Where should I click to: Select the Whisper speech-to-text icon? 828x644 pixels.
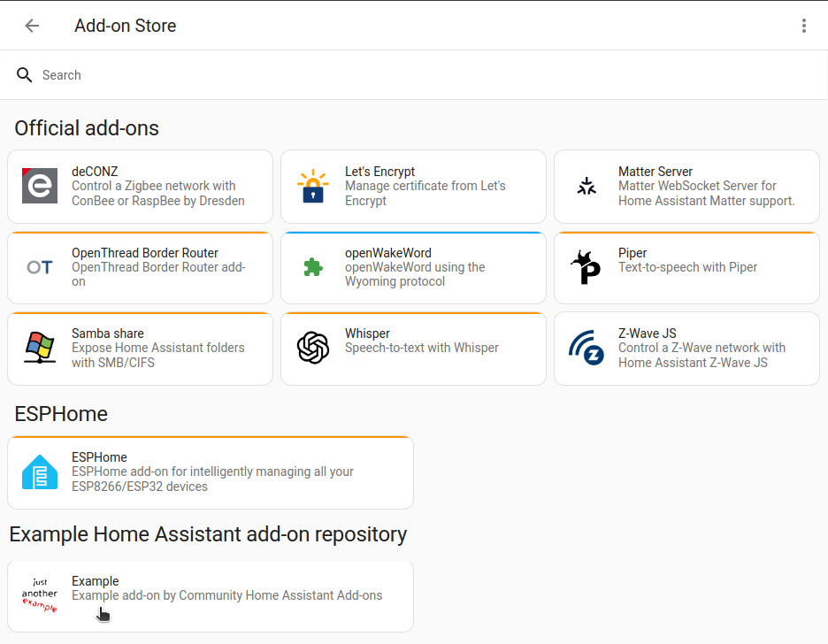(x=313, y=348)
